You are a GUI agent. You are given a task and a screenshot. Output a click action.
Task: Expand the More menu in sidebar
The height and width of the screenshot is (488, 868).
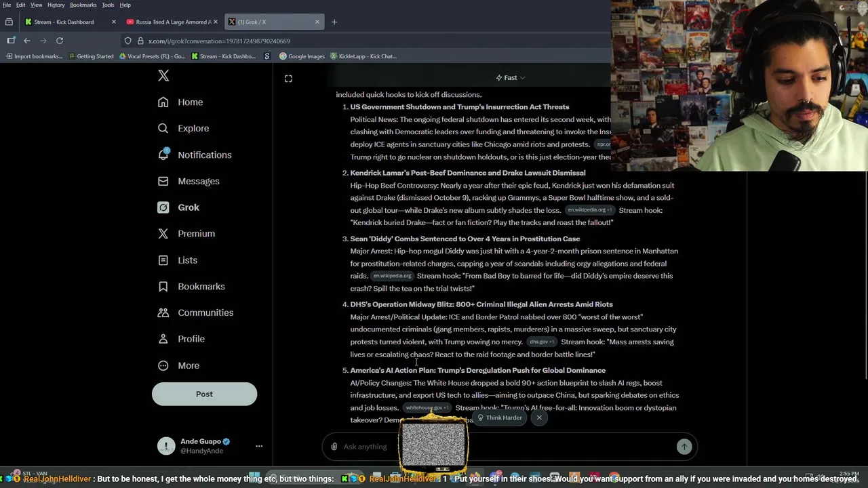[x=179, y=365]
